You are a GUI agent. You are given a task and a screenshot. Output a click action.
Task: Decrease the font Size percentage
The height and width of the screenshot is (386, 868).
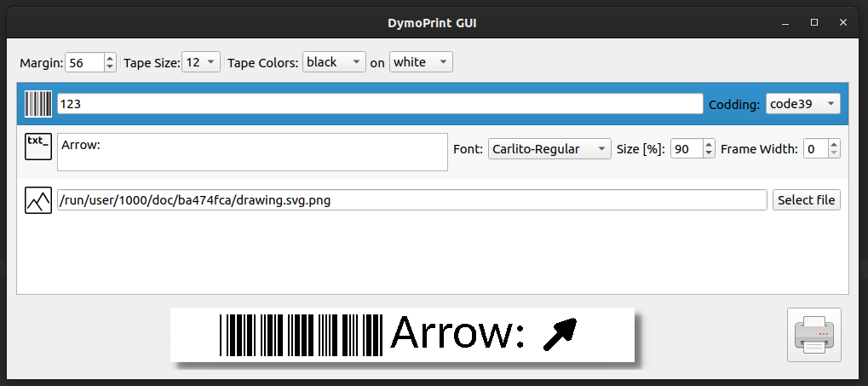(x=709, y=153)
